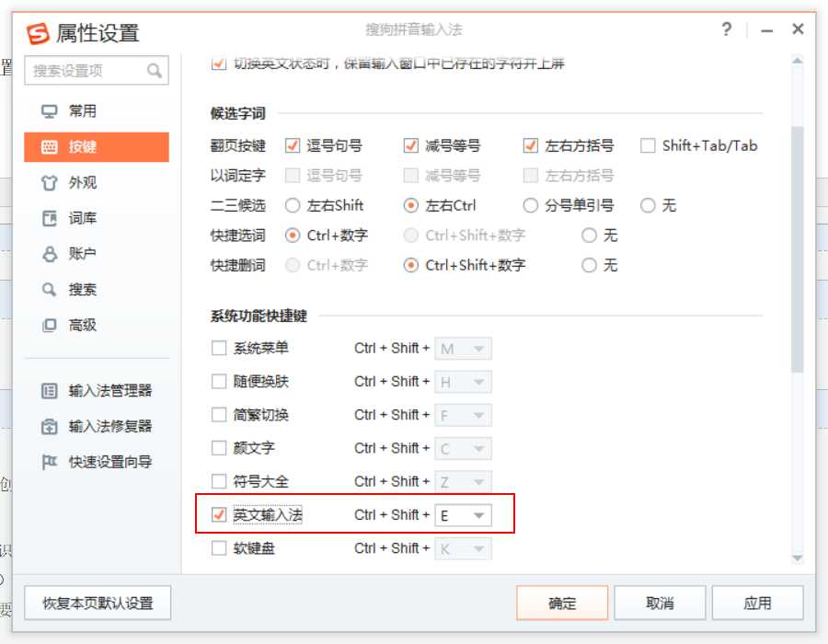
Task: Open the 系统菜单 key dropdown showing M
Action: click(x=463, y=349)
